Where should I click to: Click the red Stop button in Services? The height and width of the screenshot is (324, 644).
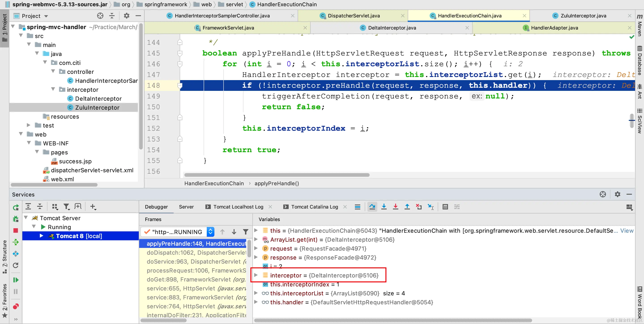coord(15,230)
